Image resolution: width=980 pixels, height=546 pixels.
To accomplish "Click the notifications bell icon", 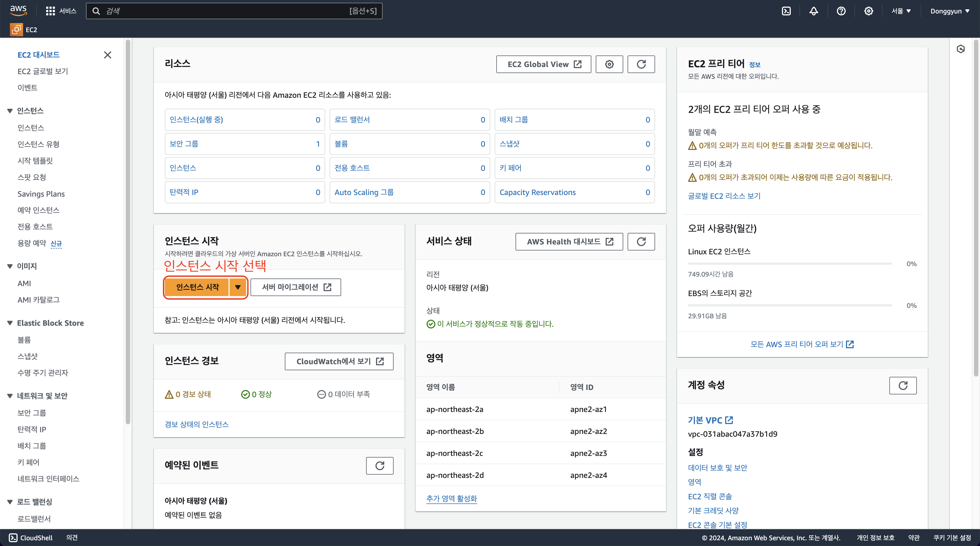I will 813,11.
